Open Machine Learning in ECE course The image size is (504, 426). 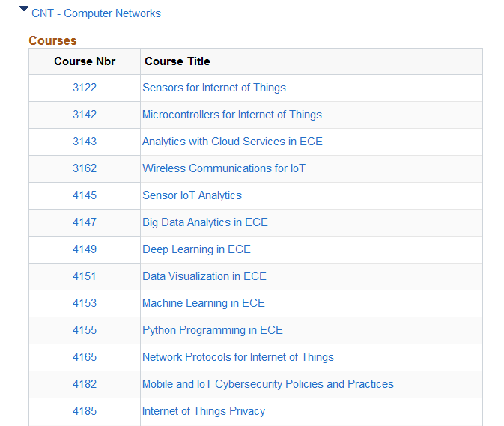[x=203, y=303]
